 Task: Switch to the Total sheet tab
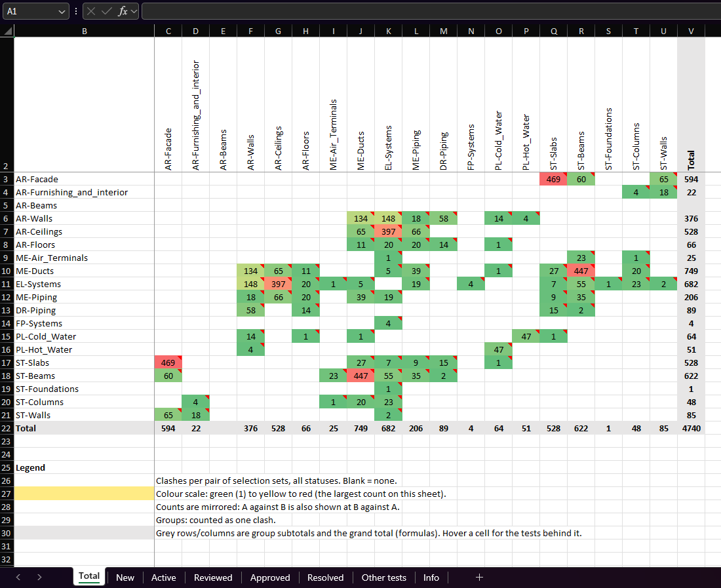[89, 576]
